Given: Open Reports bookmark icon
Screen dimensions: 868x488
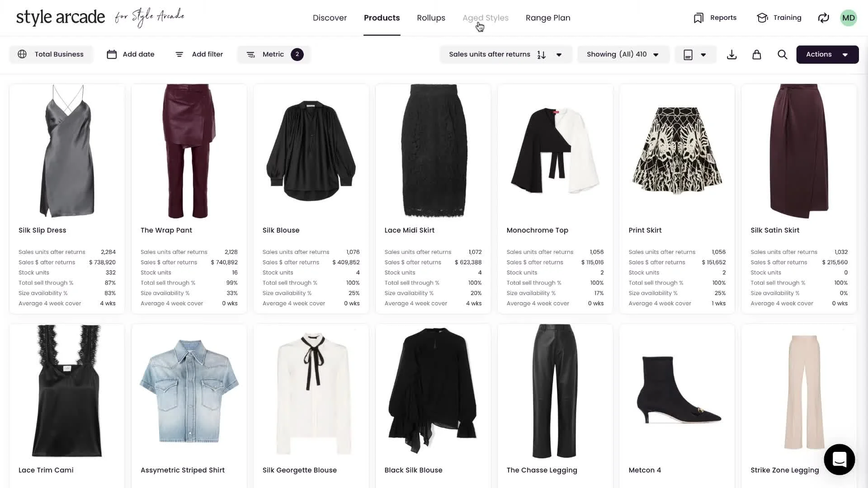Looking at the screenshot, I should pyautogui.click(x=698, y=18).
